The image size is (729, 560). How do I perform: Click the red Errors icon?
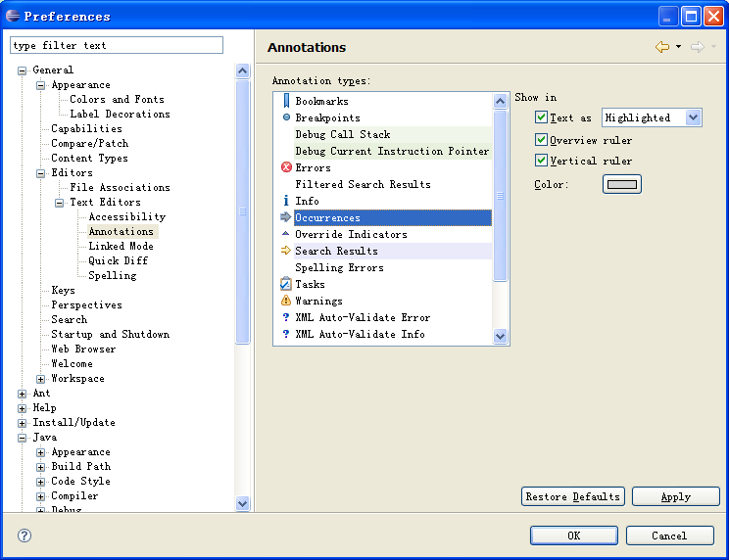pyautogui.click(x=286, y=167)
